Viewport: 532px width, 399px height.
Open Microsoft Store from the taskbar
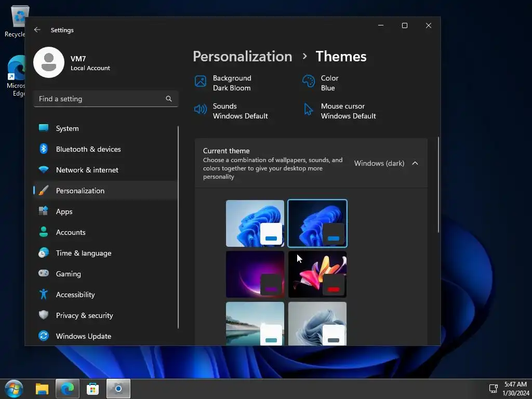pyautogui.click(x=92, y=389)
